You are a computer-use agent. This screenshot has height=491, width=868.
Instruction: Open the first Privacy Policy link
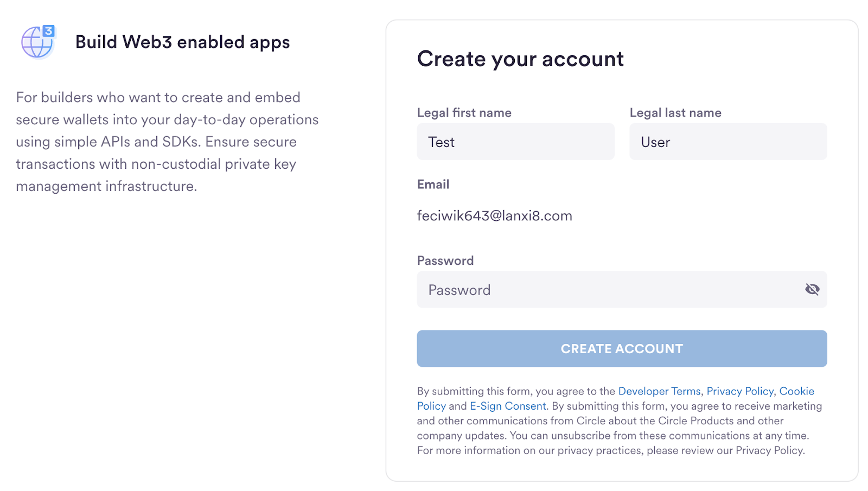pyautogui.click(x=740, y=391)
